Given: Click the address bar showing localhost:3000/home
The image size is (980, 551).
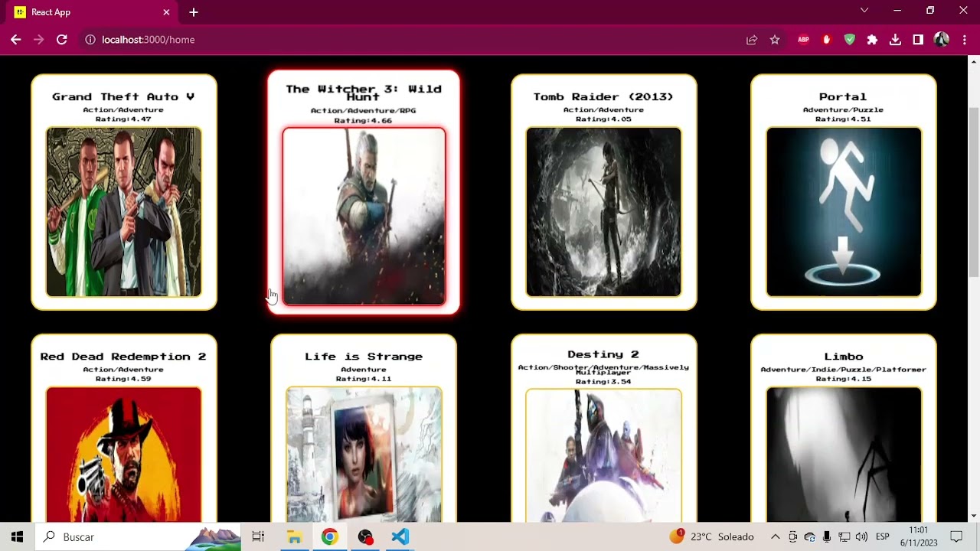Looking at the screenshot, I should 413,40.
